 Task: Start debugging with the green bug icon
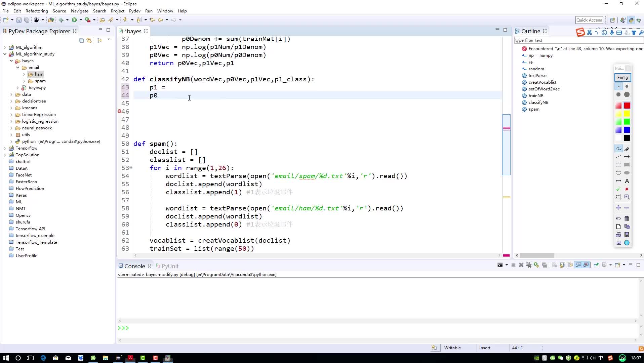tap(61, 20)
